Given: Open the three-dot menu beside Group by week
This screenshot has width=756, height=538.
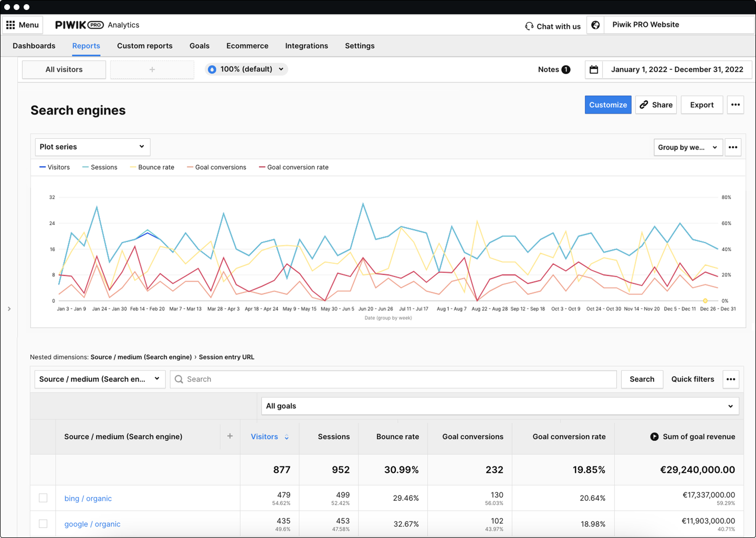Looking at the screenshot, I should pos(733,147).
